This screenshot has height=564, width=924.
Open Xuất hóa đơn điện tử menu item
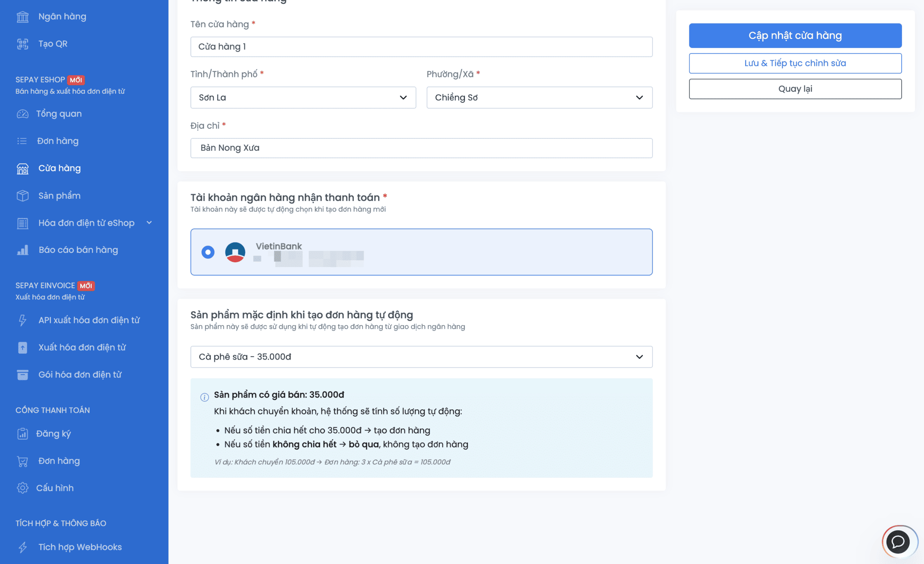(82, 347)
